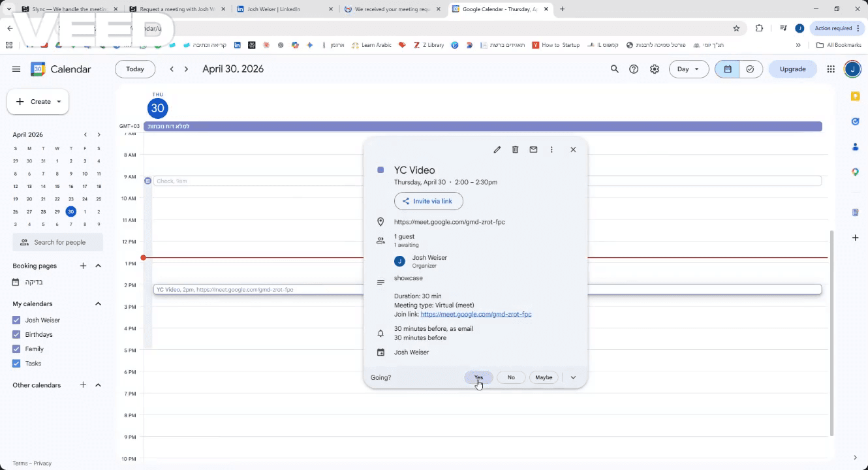
Task: Click the search magnifier icon in Calendar header
Action: [614, 69]
